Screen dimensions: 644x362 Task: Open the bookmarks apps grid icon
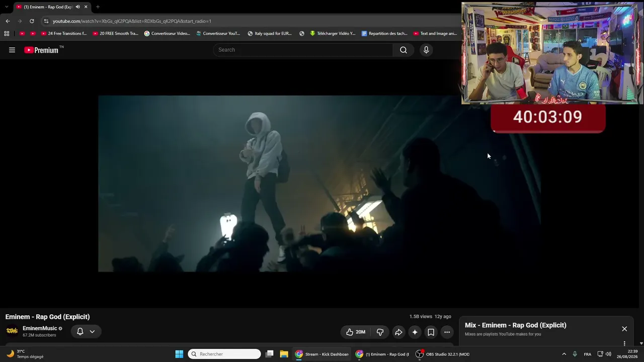click(x=7, y=34)
